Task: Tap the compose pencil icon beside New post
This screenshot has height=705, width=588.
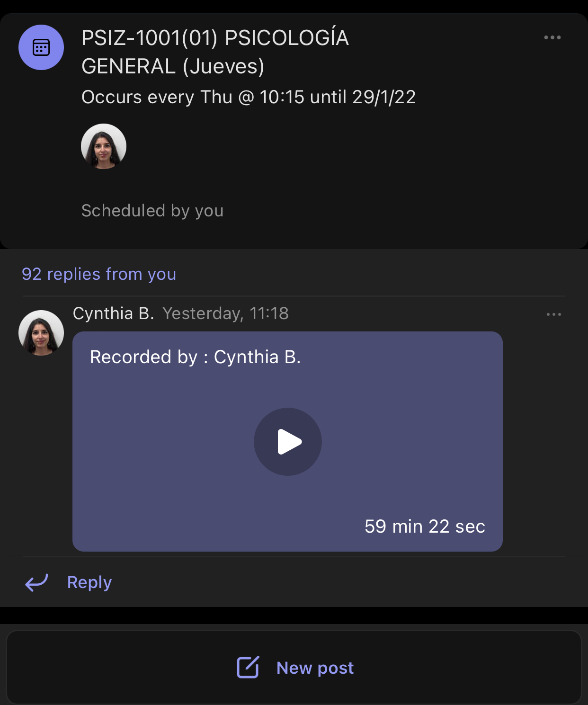Action: pos(248,668)
